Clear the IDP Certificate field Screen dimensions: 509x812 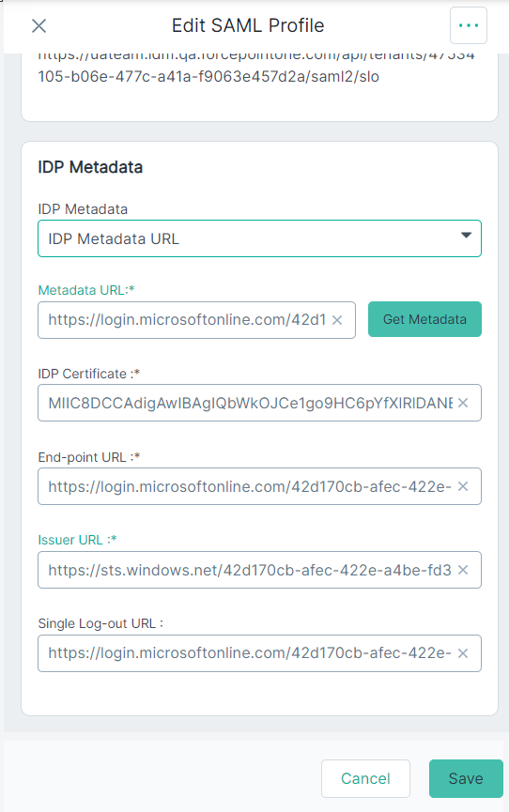[x=463, y=403]
